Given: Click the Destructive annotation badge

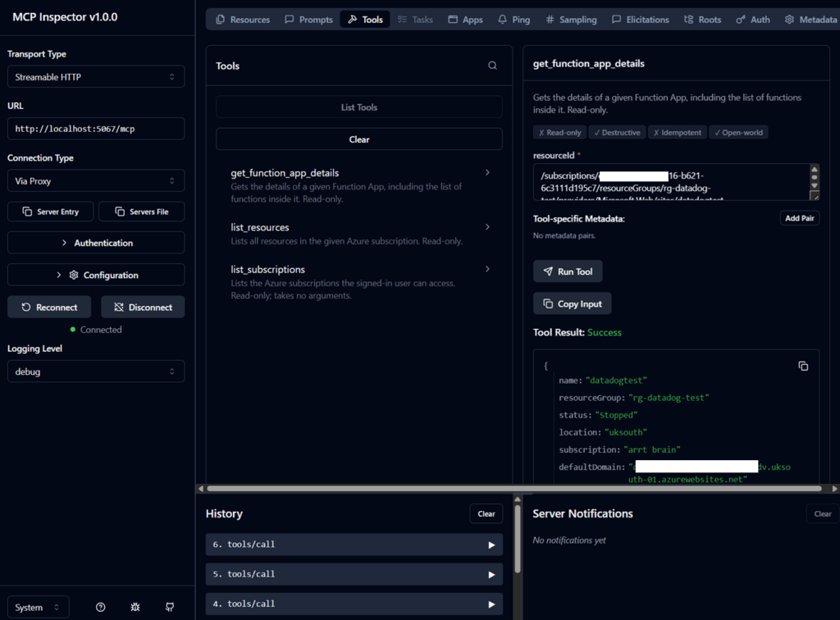Looking at the screenshot, I should click(x=617, y=132).
